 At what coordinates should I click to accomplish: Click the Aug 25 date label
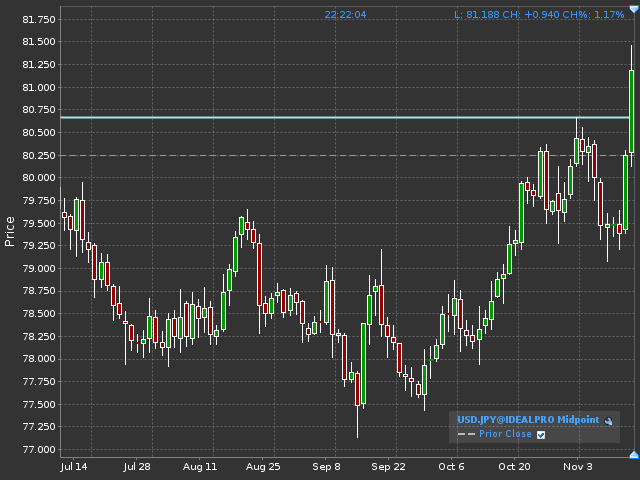pyautogui.click(x=263, y=467)
